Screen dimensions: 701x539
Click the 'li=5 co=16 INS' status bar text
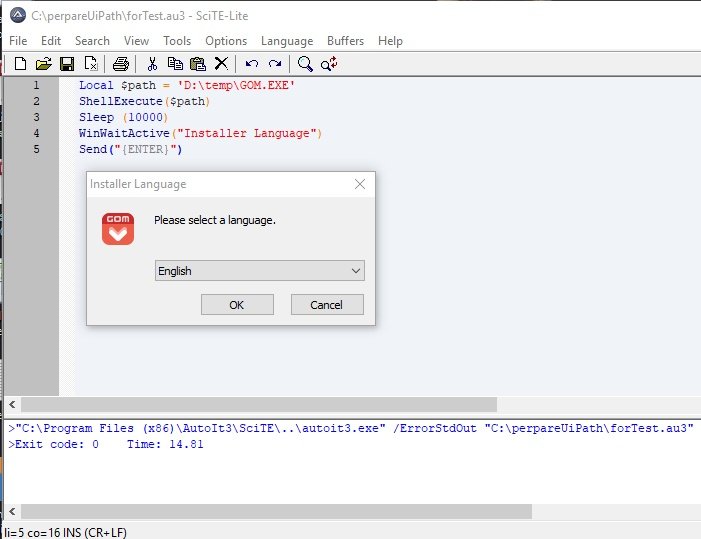(65, 533)
